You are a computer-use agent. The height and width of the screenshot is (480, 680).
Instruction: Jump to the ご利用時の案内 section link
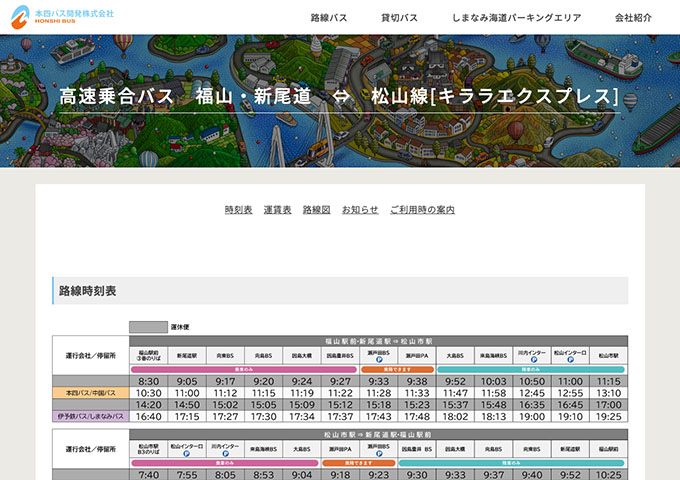422,210
